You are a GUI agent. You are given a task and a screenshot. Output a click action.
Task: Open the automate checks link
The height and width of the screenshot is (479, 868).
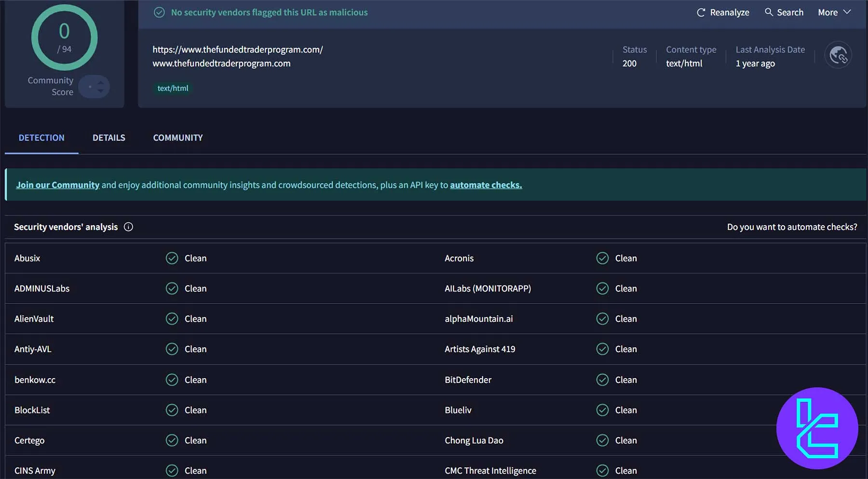pos(485,185)
